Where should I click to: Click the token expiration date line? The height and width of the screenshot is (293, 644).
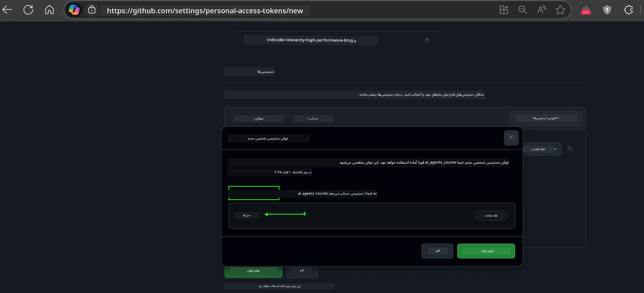pos(293,172)
